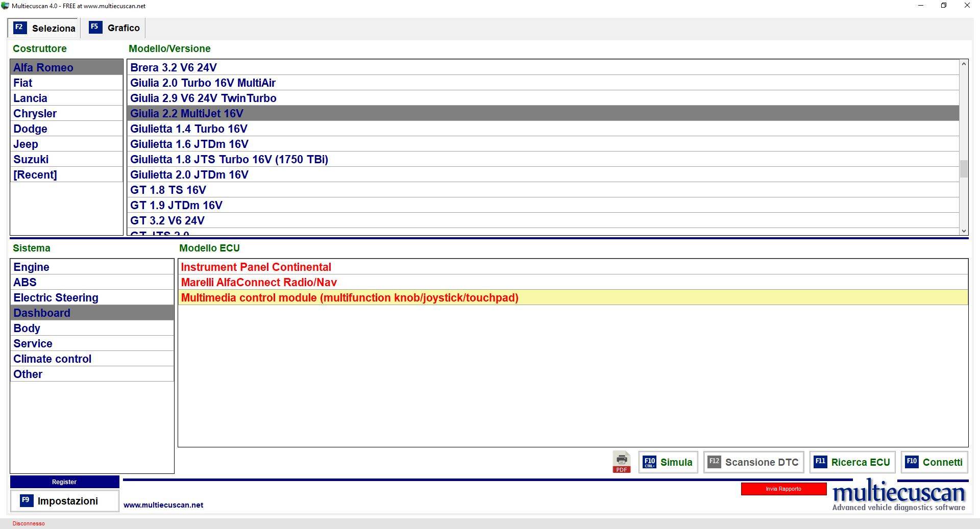Choose Lancia manufacturer
Image resolution: width=980 pixels, height=529 pixels.
coord(66,98)
